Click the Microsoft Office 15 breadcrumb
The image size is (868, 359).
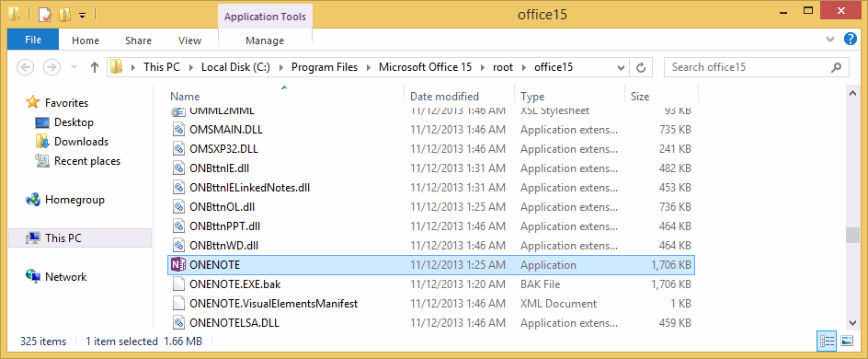(x=425, y=67)
